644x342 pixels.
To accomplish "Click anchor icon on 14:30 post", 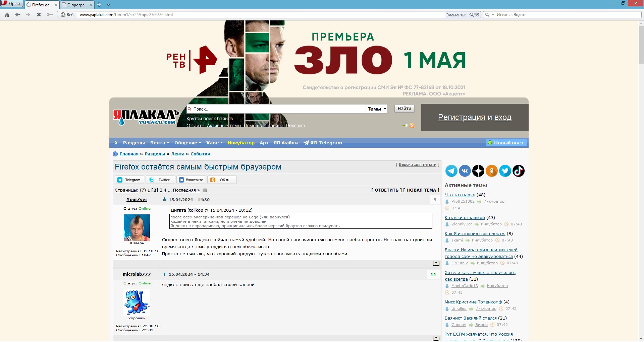I will tap(164, 199).
